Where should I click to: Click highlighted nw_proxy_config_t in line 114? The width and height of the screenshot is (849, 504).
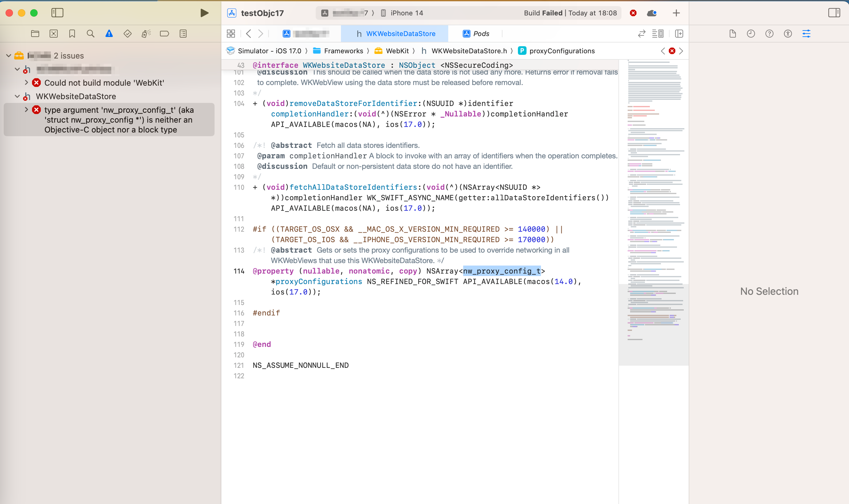502,271
